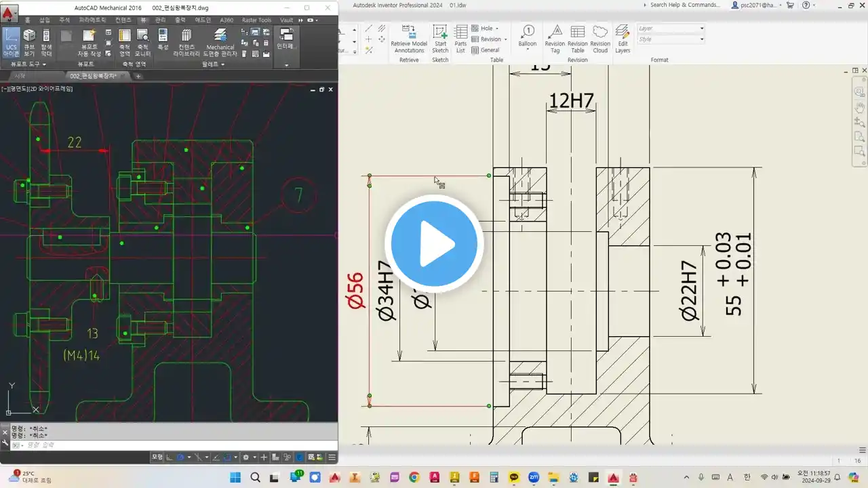This screenshot has height=488, width=868.
Task: Click the 인터페이스 panel button in AutoCAD
Action: (285, 39)
